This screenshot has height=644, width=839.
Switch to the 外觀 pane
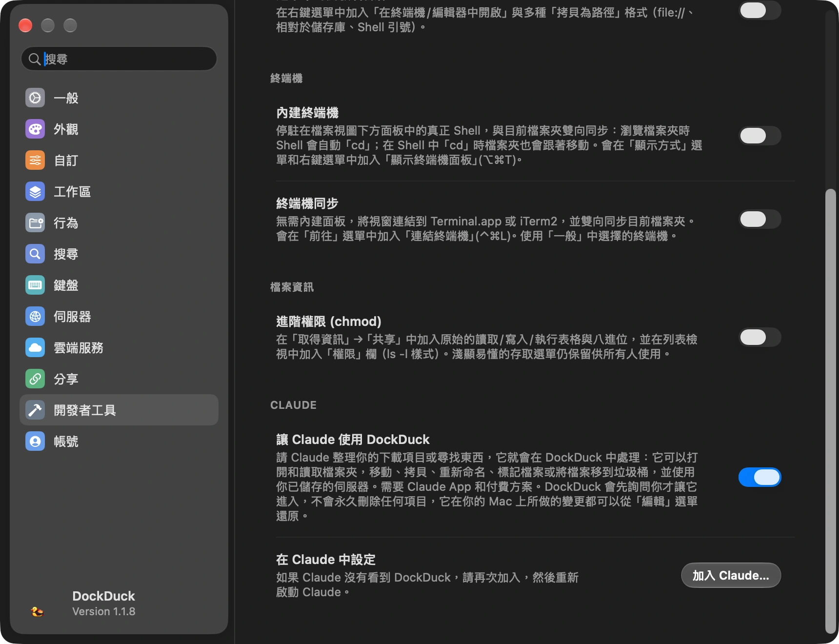[x=119, y=129]
